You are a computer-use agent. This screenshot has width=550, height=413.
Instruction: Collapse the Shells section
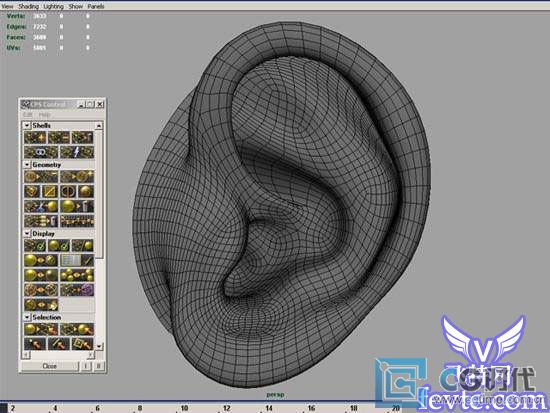click(27, 125)
